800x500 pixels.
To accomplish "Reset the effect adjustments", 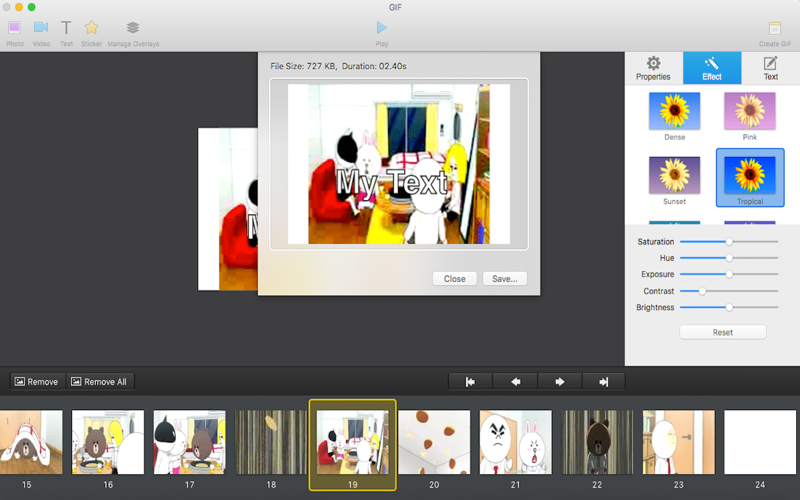I will [x=722, y=332].
